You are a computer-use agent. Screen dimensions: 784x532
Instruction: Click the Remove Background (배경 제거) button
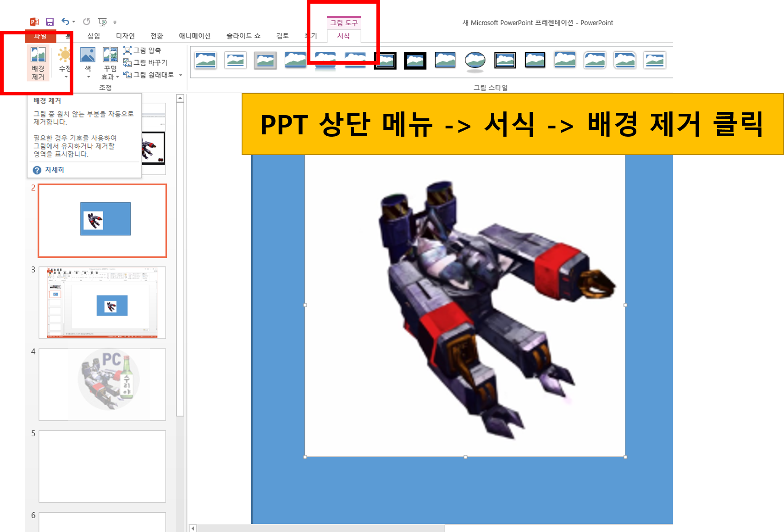[x=38, y=63]
